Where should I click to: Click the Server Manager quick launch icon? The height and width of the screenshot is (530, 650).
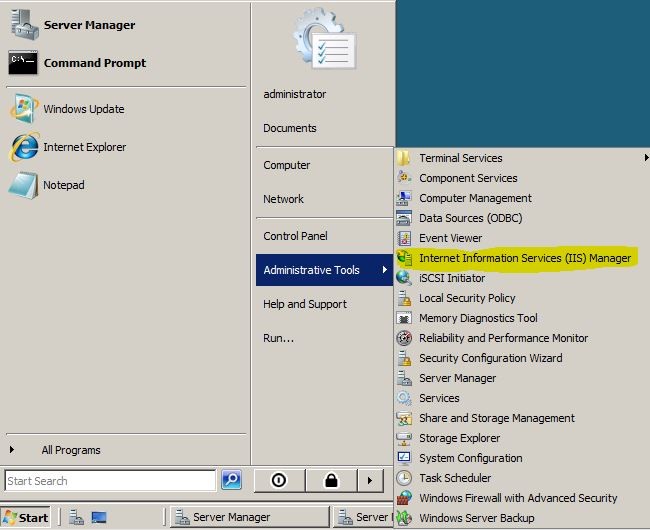pyautogui.click(x=76, y=517)
